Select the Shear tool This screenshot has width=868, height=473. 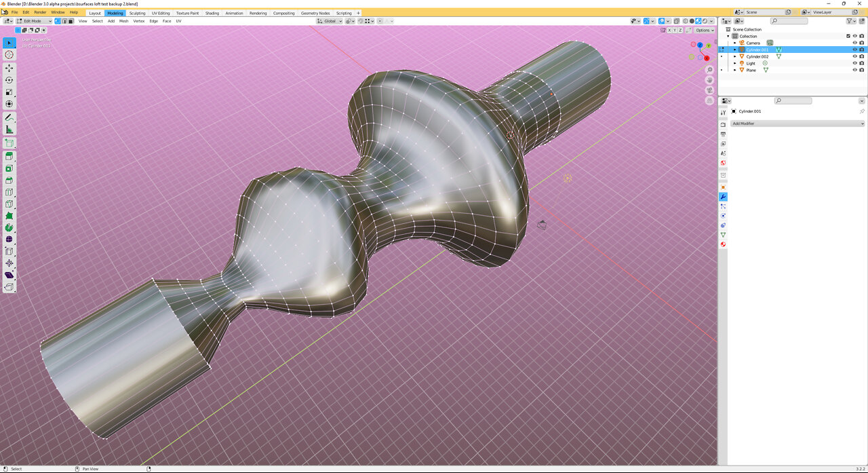pyautogui.click(x=9, y=275)
